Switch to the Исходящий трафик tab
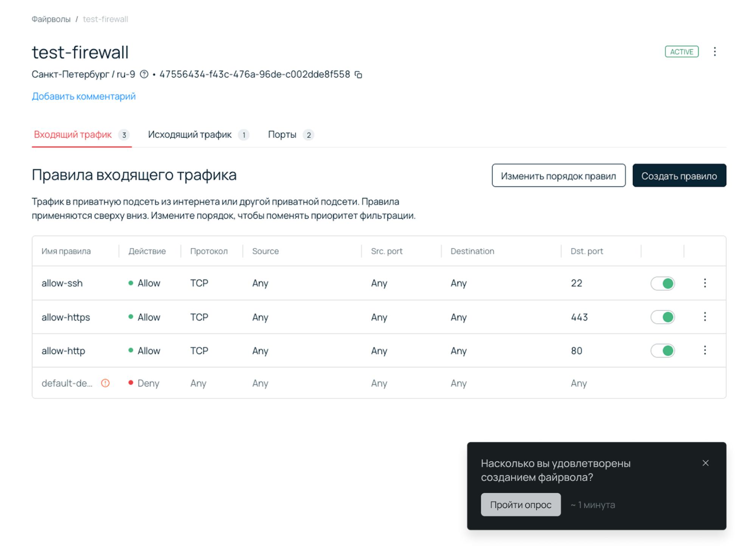Screen dimensions: 756x558 pyautogui.click(x=189, y=134)
